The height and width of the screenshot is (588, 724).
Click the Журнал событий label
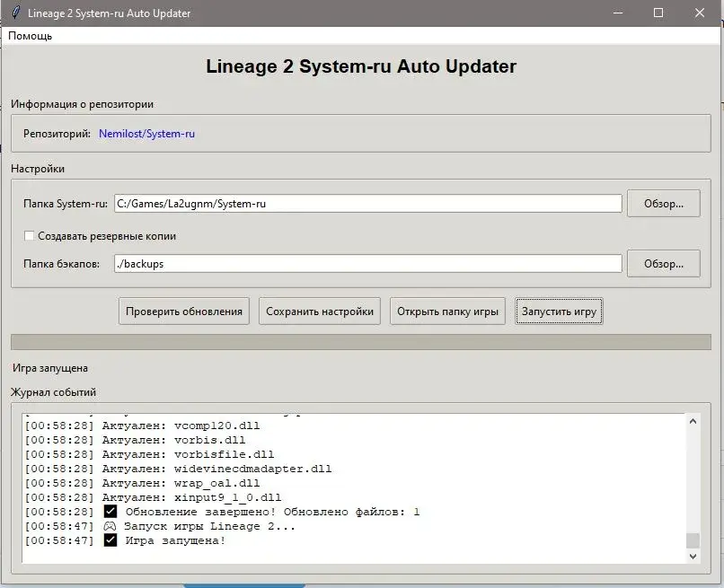point(54,391)
